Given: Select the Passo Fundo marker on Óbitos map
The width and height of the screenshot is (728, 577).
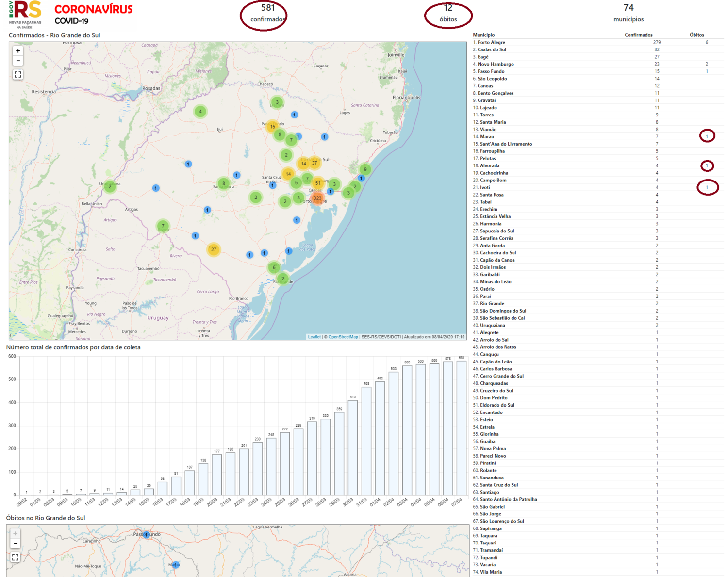Looking at the screenshot, I should 146,534.
